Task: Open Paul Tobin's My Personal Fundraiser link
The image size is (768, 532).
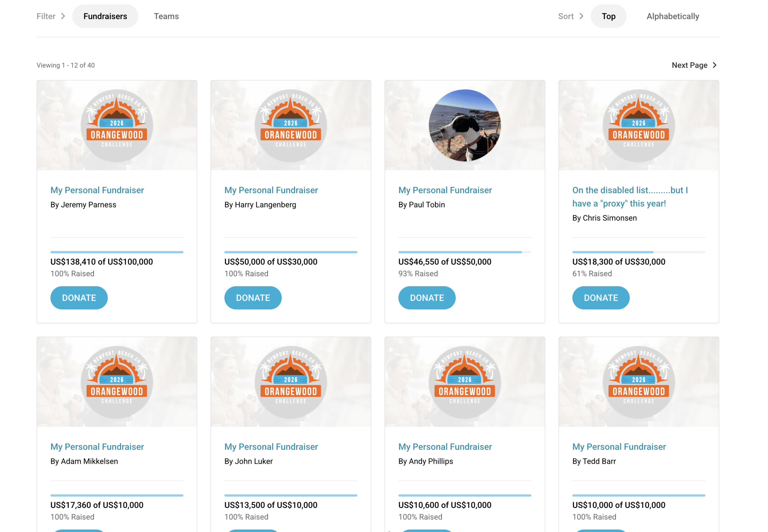Action: coord(445,190)
